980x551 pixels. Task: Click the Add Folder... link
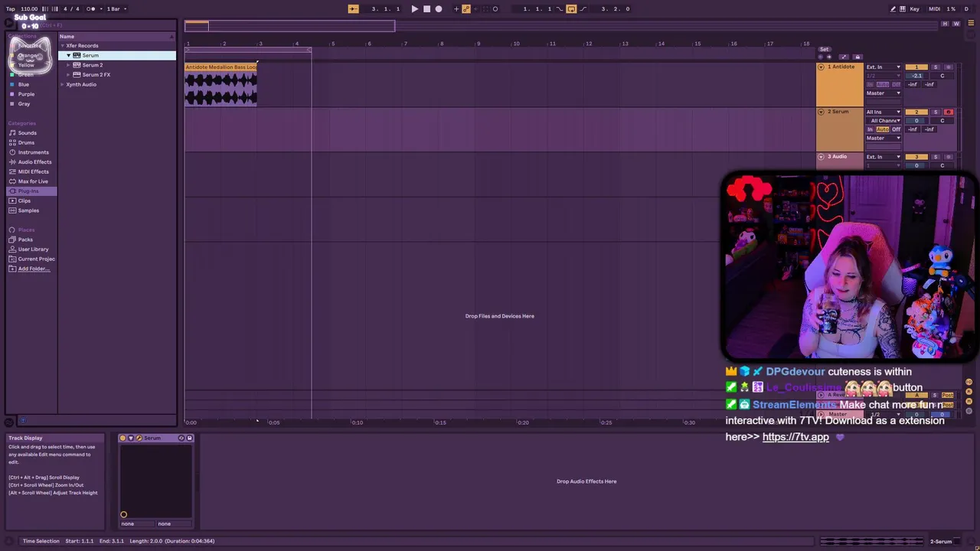tap(34, 269)
